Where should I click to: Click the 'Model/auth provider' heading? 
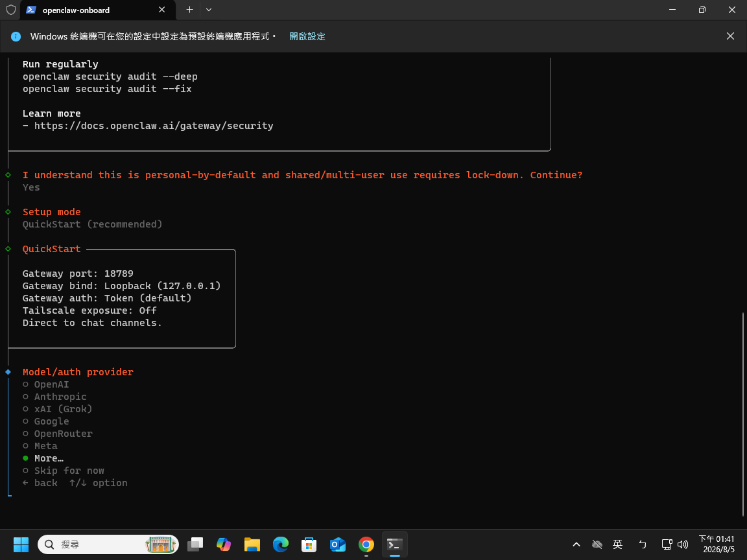click(x=78, y=372)
